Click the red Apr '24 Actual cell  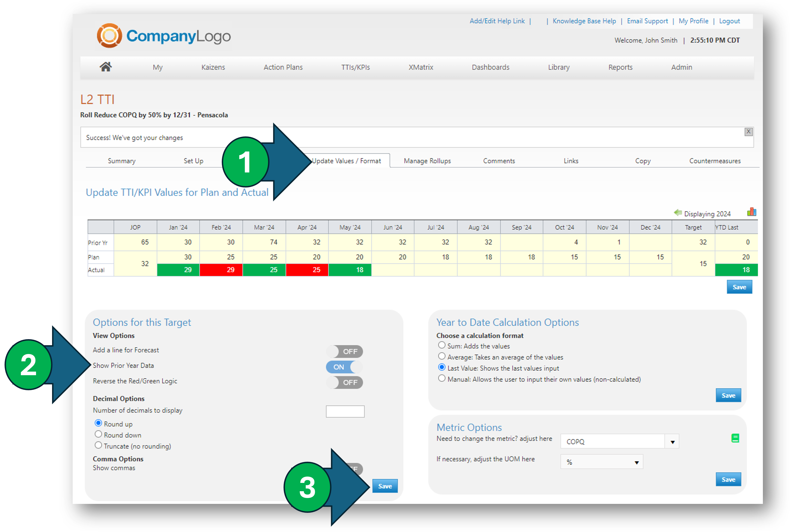pyautogui.click(x=307, y=270)
